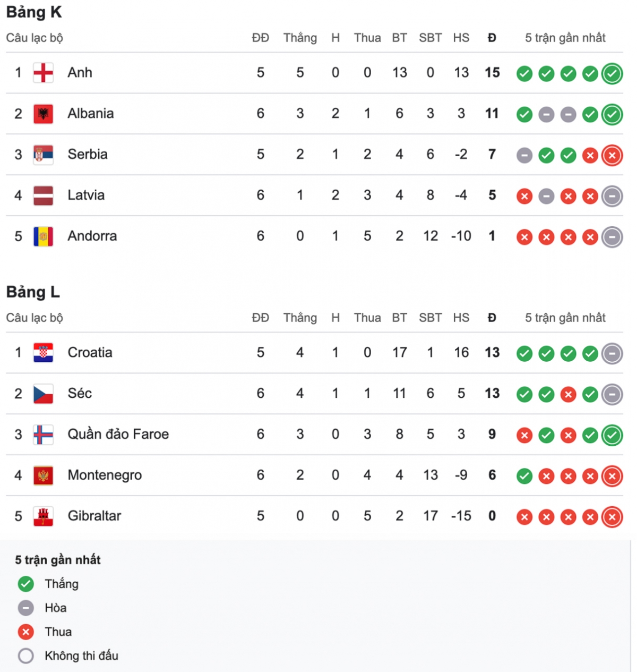Click the Gibraltar flag icon
Viewport: 637px width, 672px height.
click(43, 516)
